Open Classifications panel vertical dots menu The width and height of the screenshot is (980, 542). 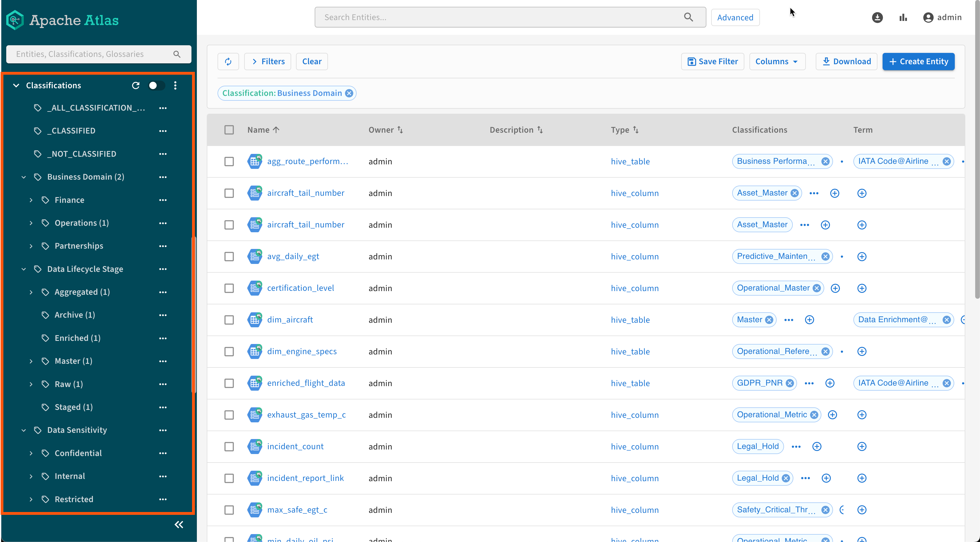(175, 85)
